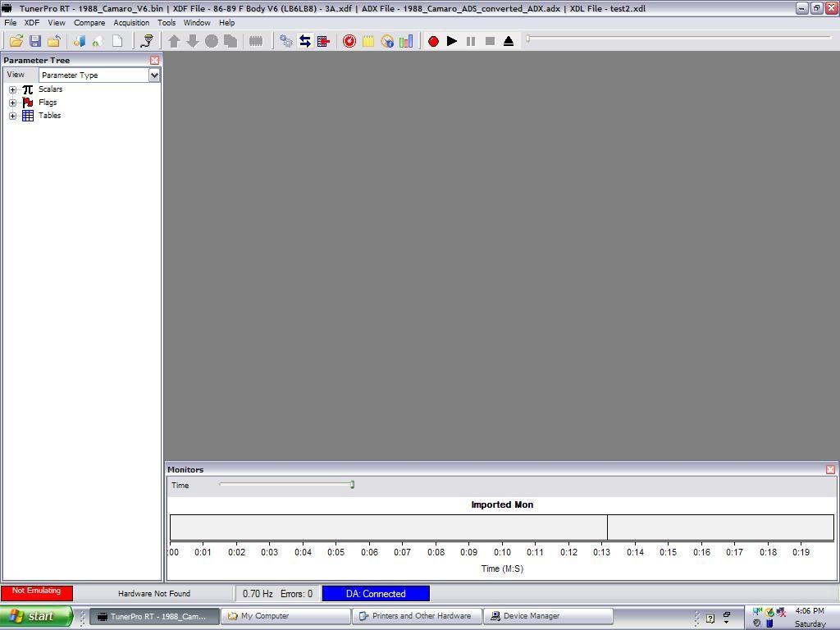Expand the Flags tree node

(12, 103)
